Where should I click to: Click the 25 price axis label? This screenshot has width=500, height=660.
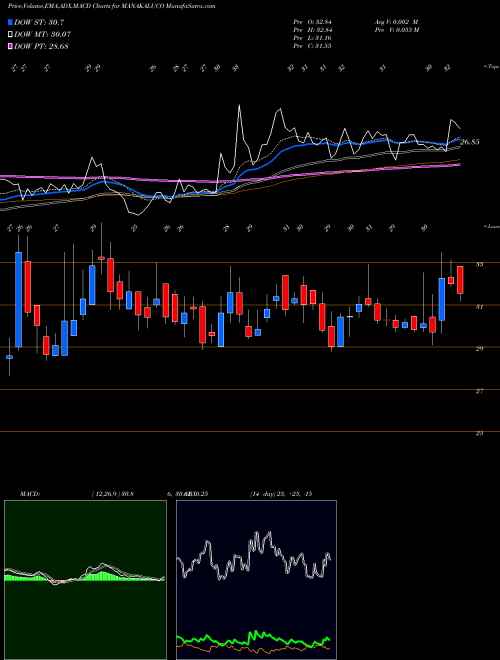tap(479, 433)
